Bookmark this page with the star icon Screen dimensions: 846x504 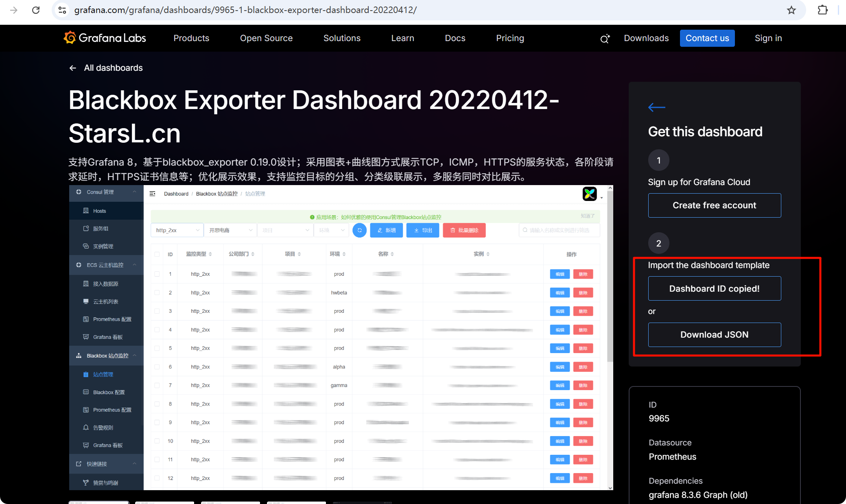[791, 10]
